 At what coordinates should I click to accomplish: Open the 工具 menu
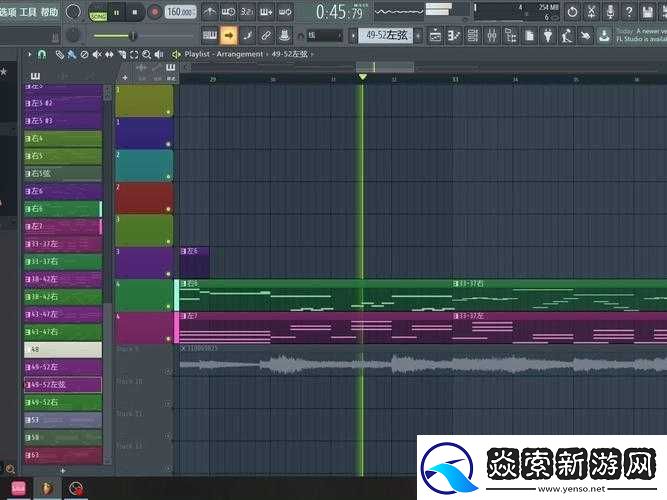click(x=28, y=11)
